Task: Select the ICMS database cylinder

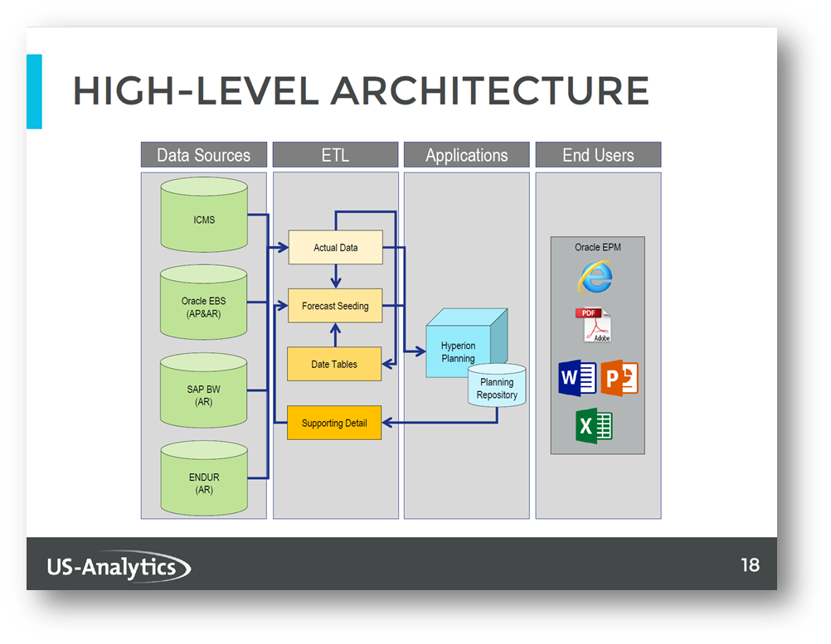Action: 204,215
